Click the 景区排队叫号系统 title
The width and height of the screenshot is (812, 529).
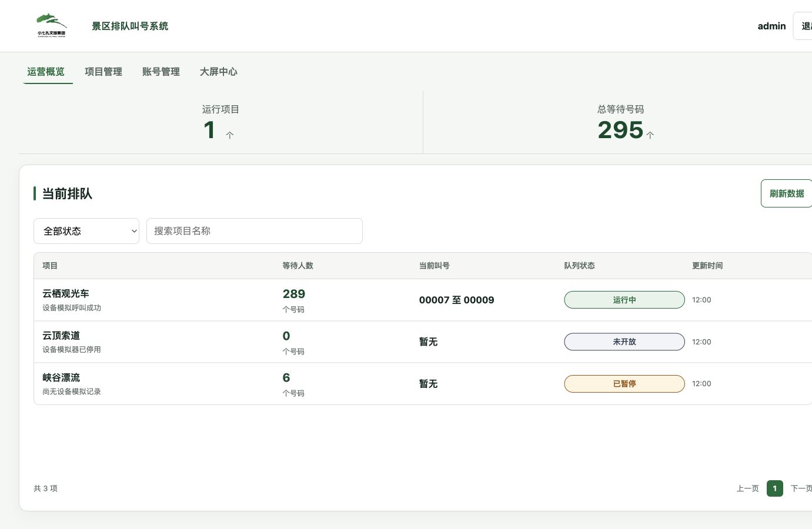(x=130, y=26)
